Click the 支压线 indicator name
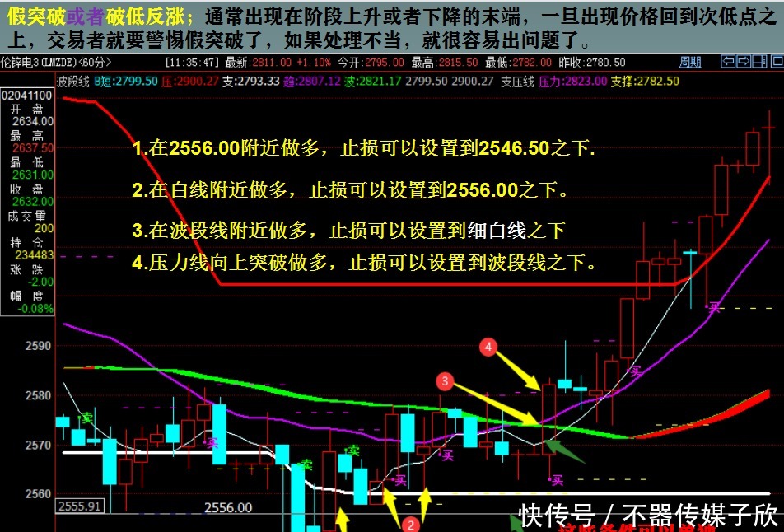This screenshot has height=532, width=784. pos(517,82)
